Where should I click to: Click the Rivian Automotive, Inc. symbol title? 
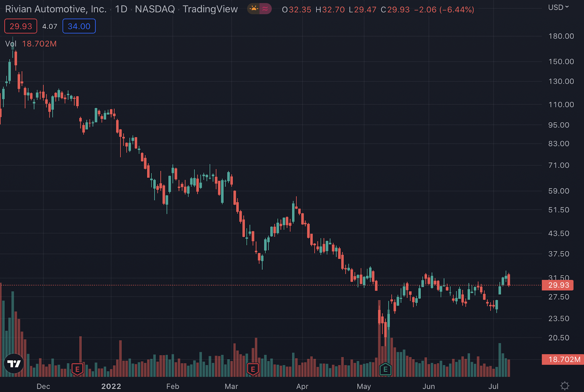tap(56, 9)
